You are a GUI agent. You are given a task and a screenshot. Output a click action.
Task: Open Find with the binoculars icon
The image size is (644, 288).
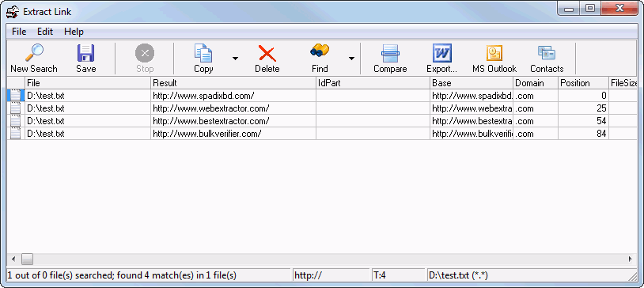coord(320,58)
